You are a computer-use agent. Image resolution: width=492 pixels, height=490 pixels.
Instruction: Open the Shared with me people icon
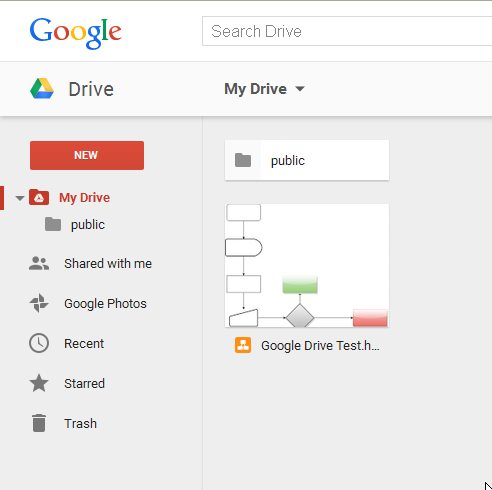coord(39,263)
